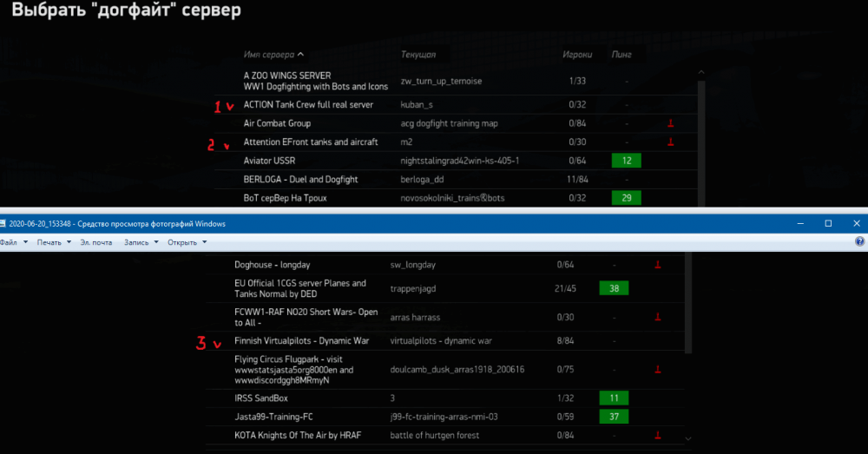Click green ping 11 badge for IRSS SandBox

[614, 398]
